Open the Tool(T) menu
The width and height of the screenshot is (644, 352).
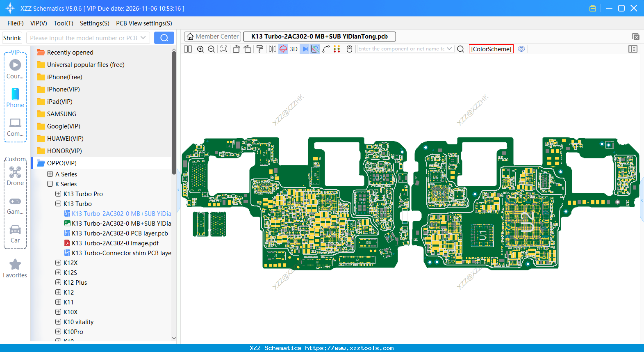coord(64,23)
